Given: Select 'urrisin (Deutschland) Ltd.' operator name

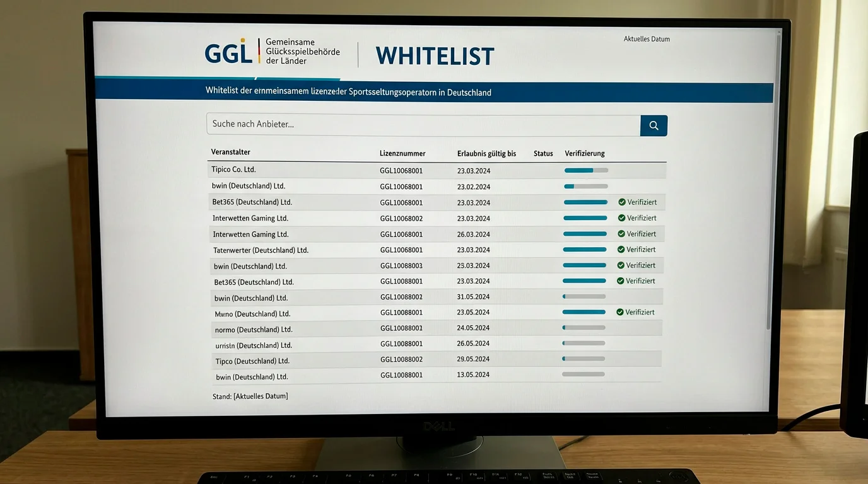Looking at the screenshot, I should [x=254, y=345].
